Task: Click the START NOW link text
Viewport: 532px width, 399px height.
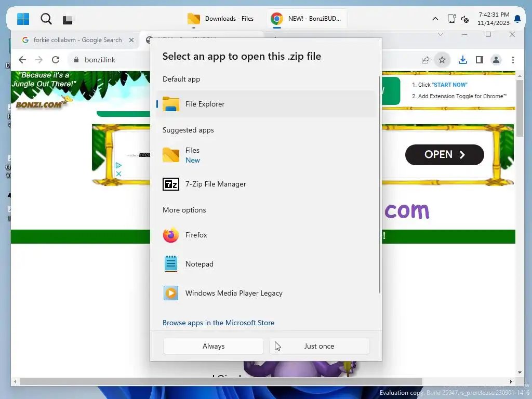Action: (449, 85)
